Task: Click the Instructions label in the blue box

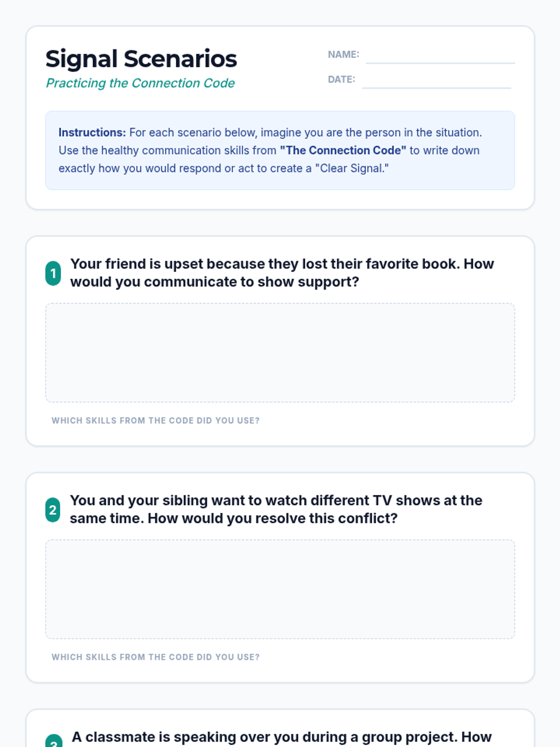Action: tap(92, 133)
